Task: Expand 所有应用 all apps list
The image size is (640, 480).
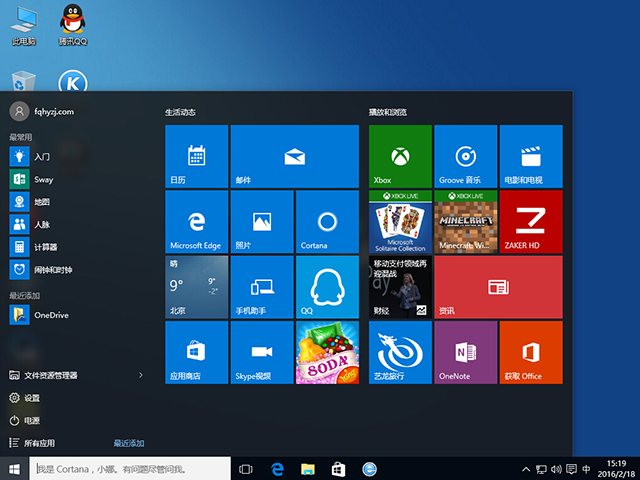Action: pos(40,443)
